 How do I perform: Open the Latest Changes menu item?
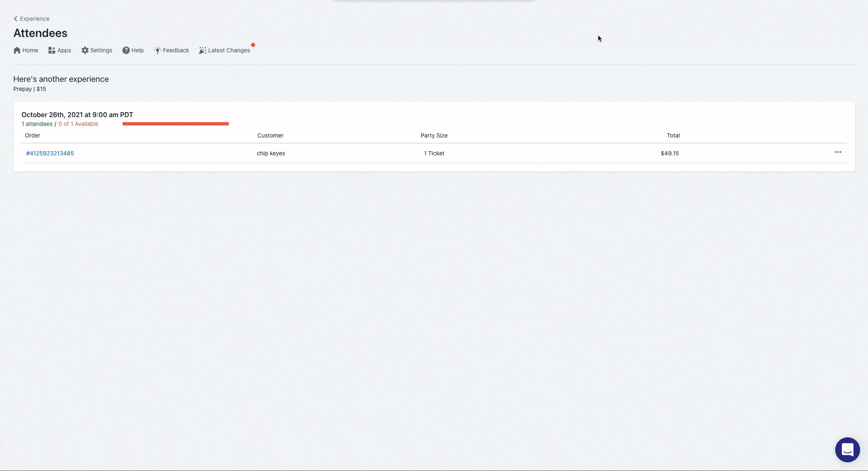[224, 50]
